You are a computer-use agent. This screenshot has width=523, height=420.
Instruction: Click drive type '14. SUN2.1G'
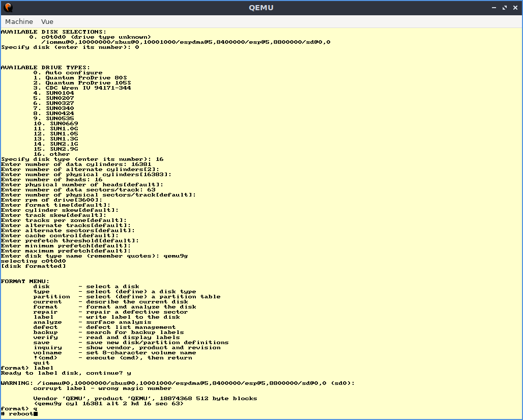[x=55, y=144]
